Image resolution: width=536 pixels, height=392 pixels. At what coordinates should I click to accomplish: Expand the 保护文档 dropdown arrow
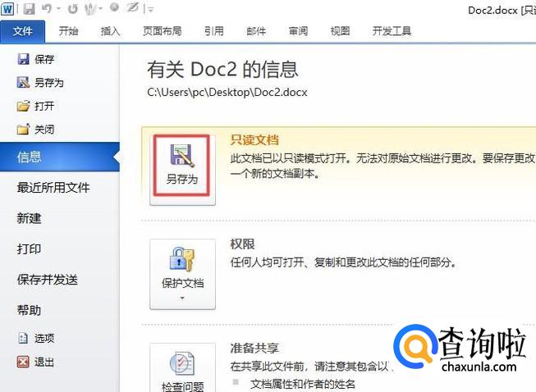pyautogui.click(x=182, y=298)
